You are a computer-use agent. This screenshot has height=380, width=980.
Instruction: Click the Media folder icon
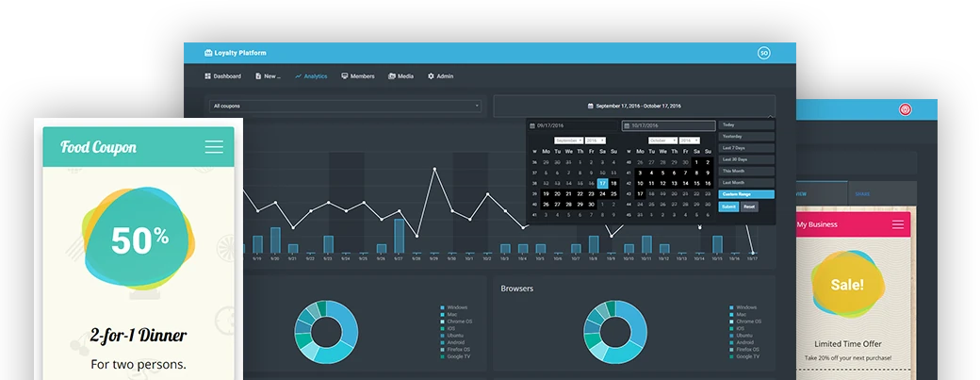click(392, 76)
